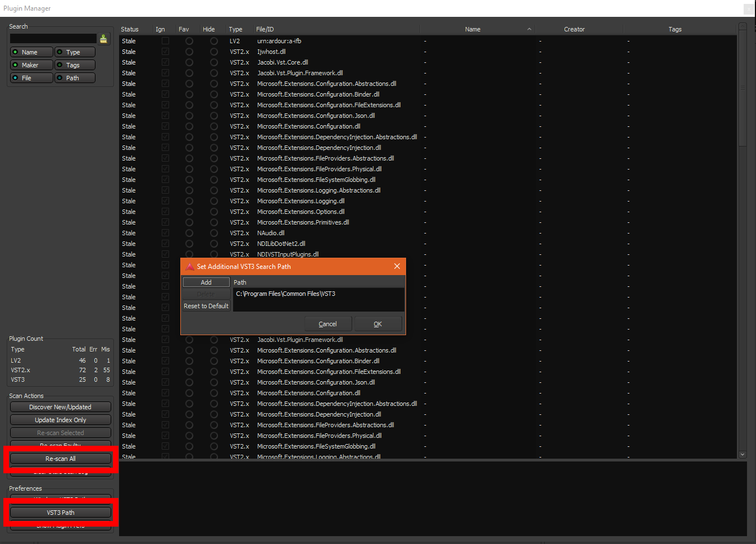The image size is (756, 544).
Task: Toggle the Tags search filter
Action: click(x=75, y=65)
